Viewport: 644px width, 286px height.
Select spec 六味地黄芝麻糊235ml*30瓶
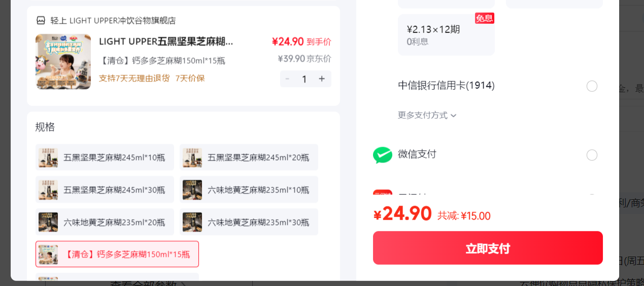tap(249, 222)
